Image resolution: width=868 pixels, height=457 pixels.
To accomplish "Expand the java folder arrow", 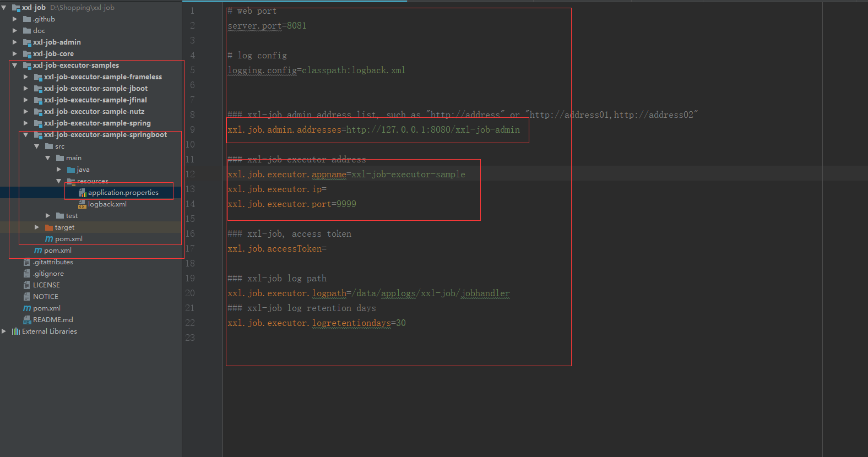I will (x=59, y=170).
